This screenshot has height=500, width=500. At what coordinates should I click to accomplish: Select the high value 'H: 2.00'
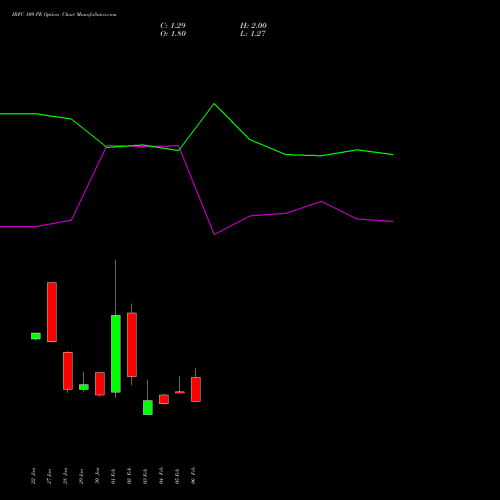click(x=253, y=26)
